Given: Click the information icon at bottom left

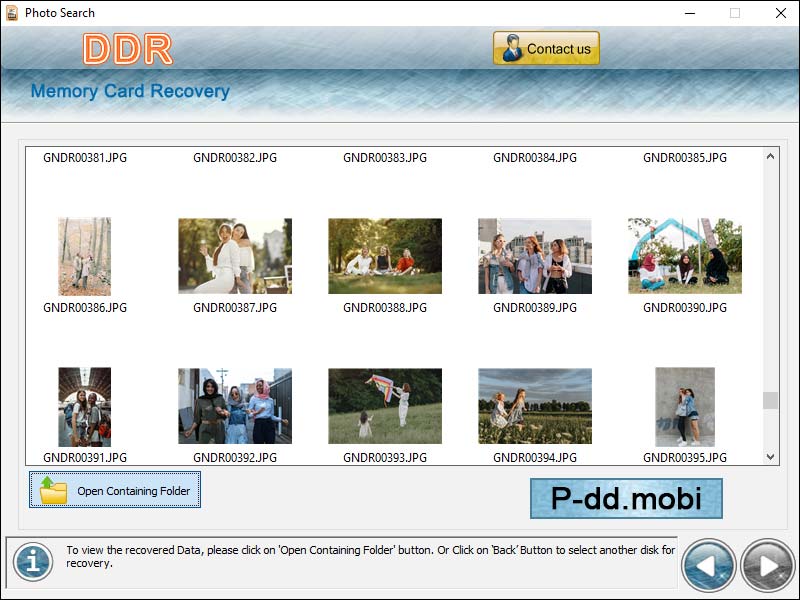Looking at the screenshot, I should [31, 561].
